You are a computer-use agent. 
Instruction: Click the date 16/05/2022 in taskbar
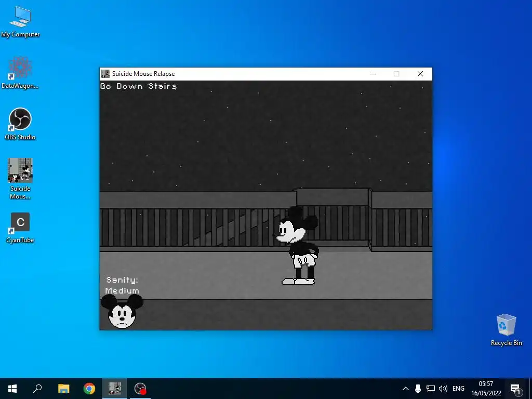pyautogui.click(x=486, y=393)
